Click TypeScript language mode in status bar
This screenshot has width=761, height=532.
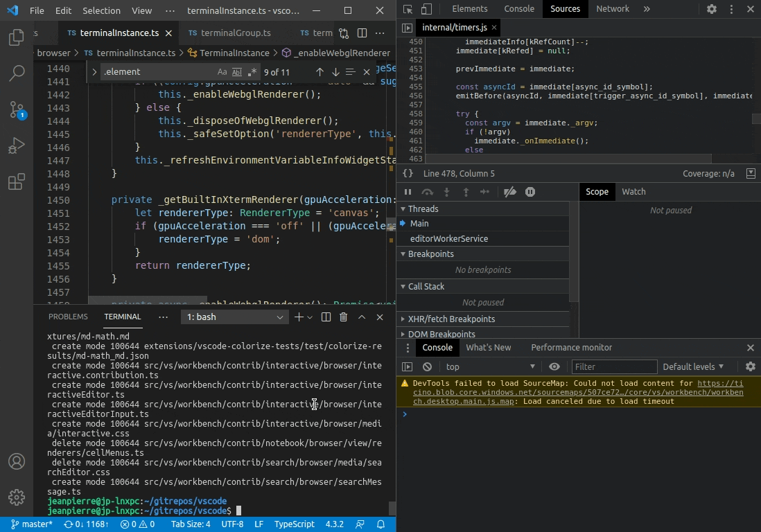coord(294,524)
